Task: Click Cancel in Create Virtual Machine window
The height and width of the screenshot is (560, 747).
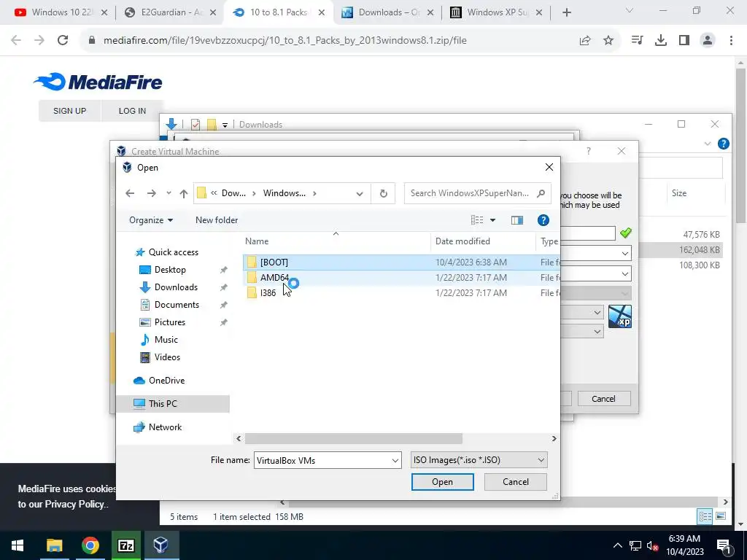Action: [603, 399]
